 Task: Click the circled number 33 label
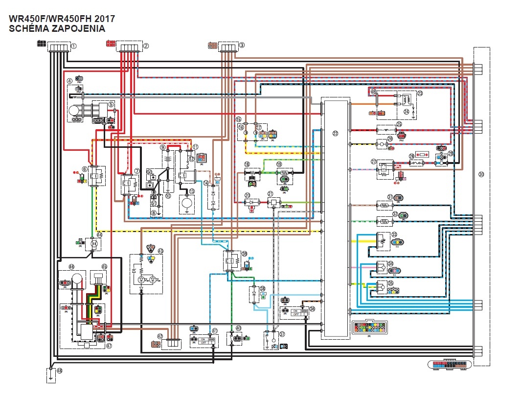[394, 234]
